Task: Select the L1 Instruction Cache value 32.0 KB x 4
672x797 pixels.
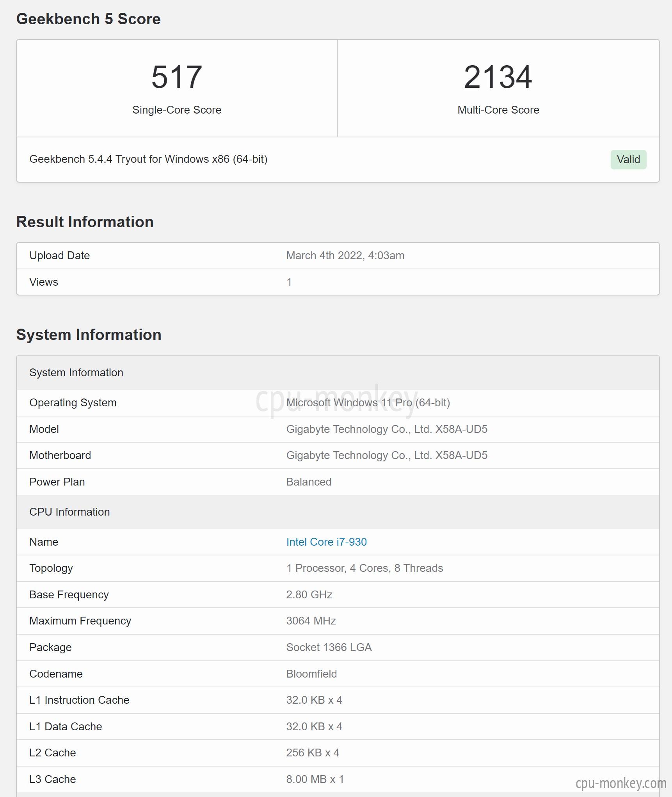Action: (x=314, y=700)
